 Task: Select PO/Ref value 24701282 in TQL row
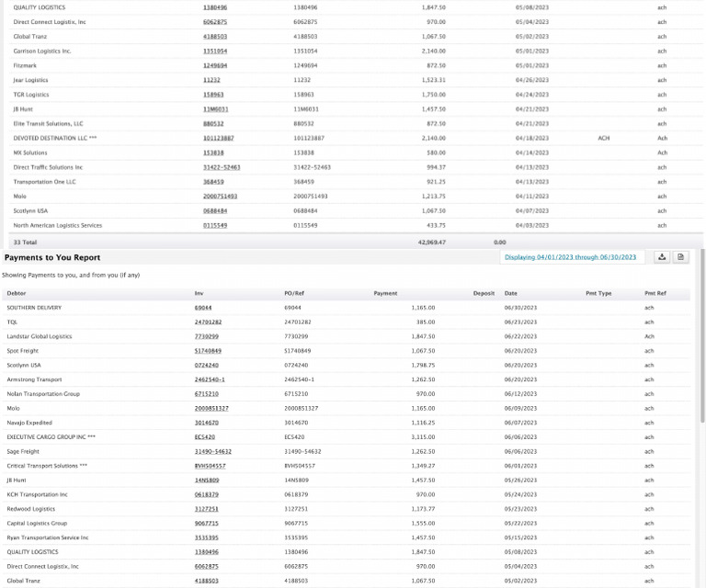(x=298, y=322)
